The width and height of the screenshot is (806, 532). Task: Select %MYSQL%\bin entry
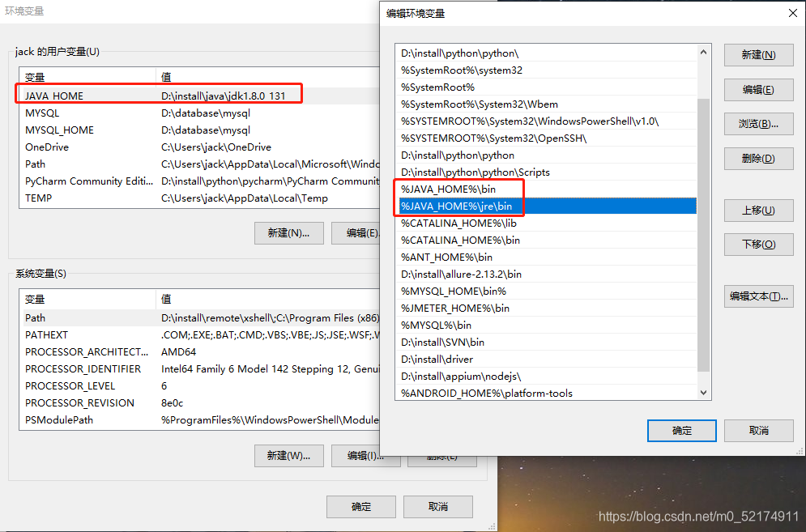coord(547,325)
